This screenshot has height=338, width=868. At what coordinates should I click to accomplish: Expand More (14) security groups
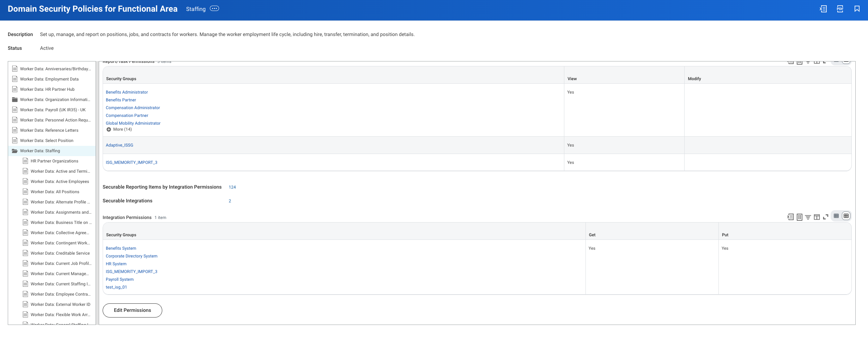pyautogui.click(x=119, y=129)
